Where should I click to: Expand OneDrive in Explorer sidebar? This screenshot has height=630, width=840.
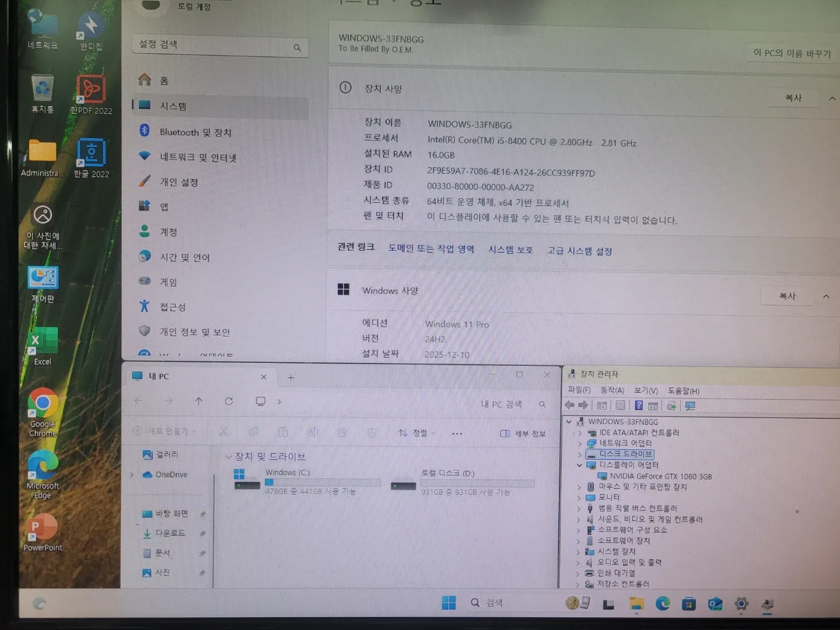[x=132, y=475]
